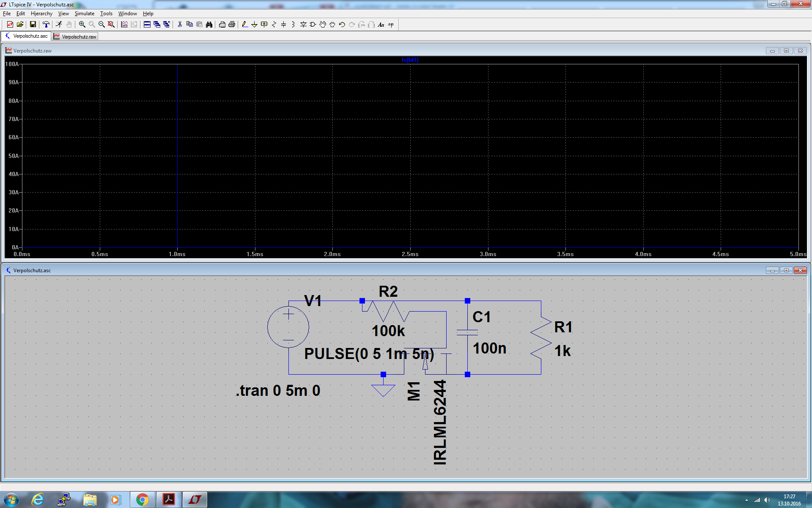Click the 100A y-axis label
The image size is (812, 508).
[12, 64]
